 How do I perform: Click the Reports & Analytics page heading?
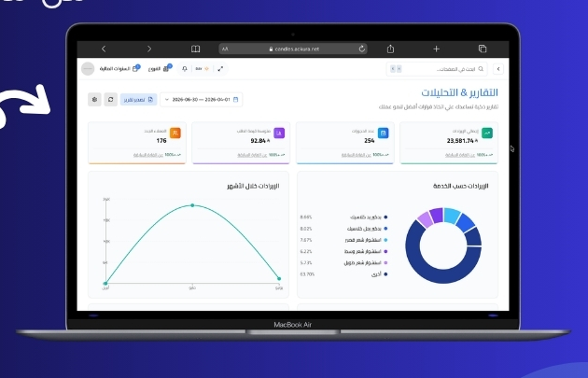coord(460,92)
